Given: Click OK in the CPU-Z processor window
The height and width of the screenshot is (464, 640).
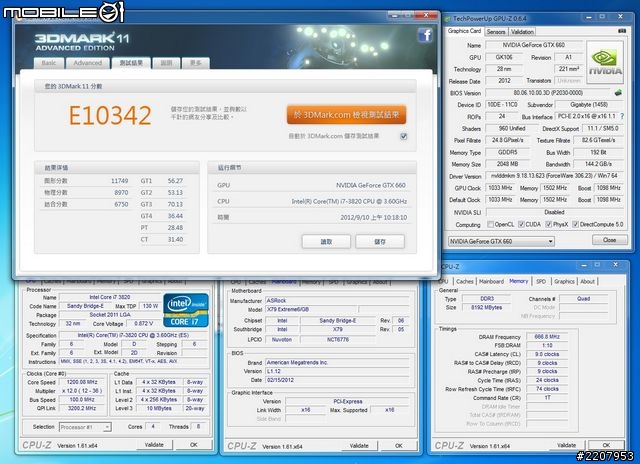Looking at the screenshot, I should [193, 445].
